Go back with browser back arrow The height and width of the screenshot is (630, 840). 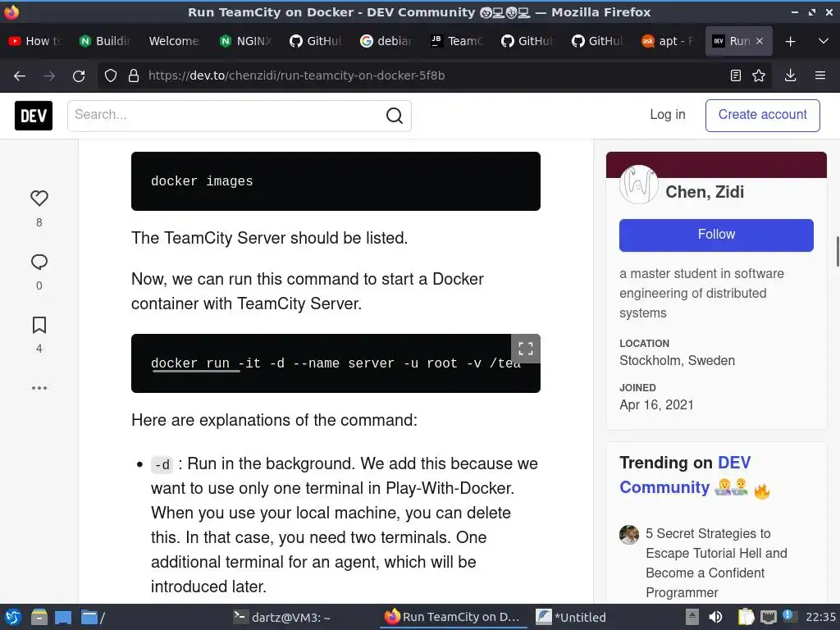20,75
